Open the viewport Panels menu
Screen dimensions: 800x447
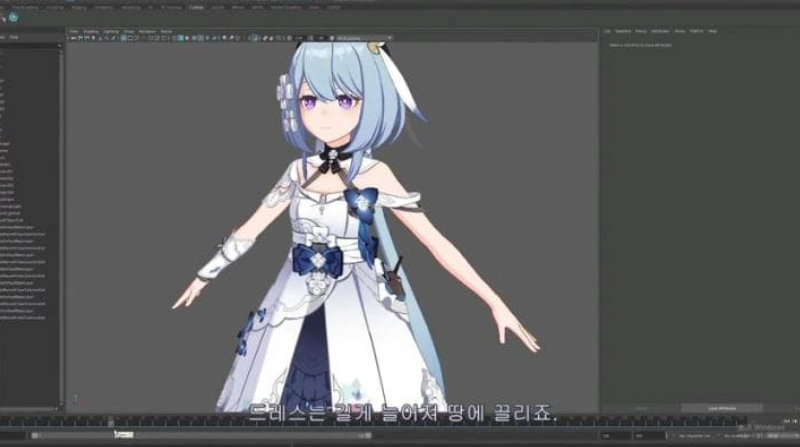pyautogui.click(x=166, y=32)
